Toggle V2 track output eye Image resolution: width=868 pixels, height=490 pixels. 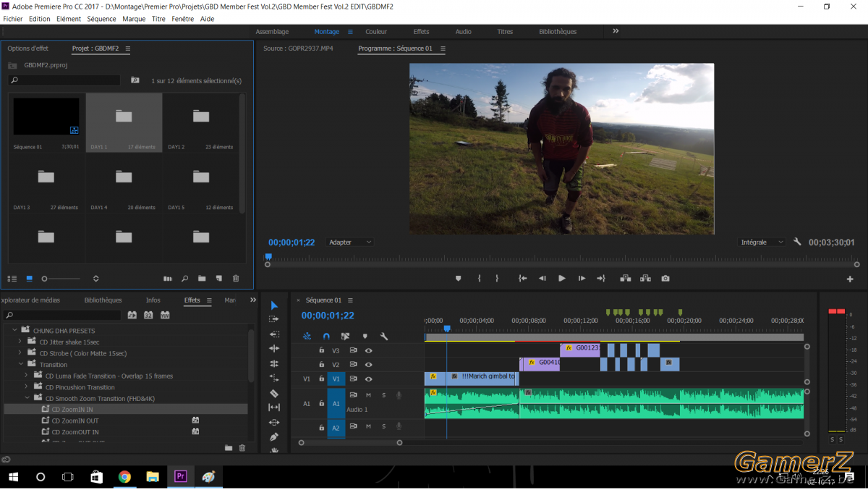[368, 365]
